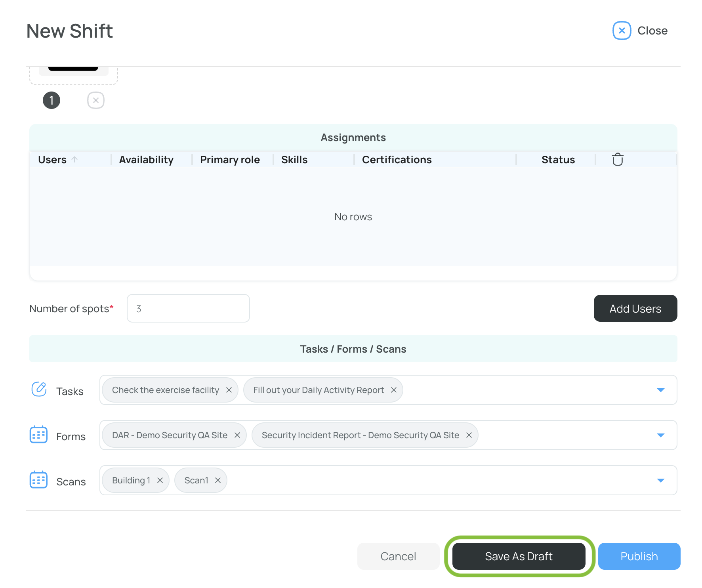Click the Publish button
Viewport: 702px width, 588px height.
click(x=639, y=556)
